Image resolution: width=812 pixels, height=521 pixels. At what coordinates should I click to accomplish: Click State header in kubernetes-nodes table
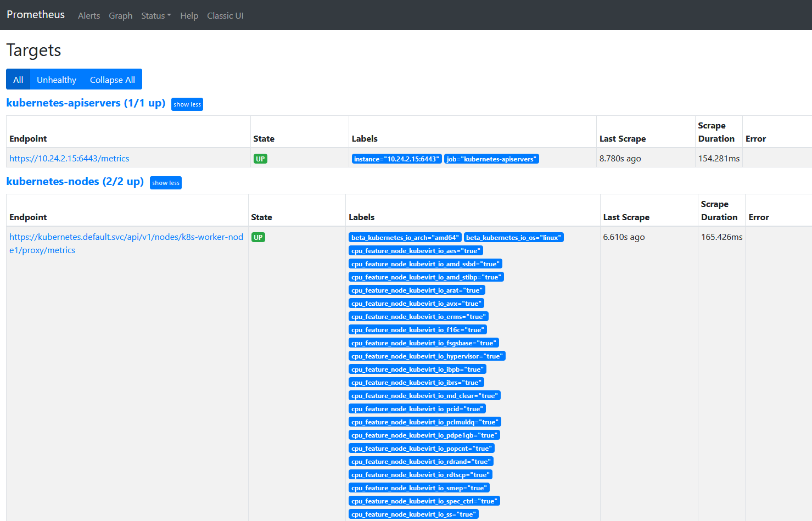(261, 217)
